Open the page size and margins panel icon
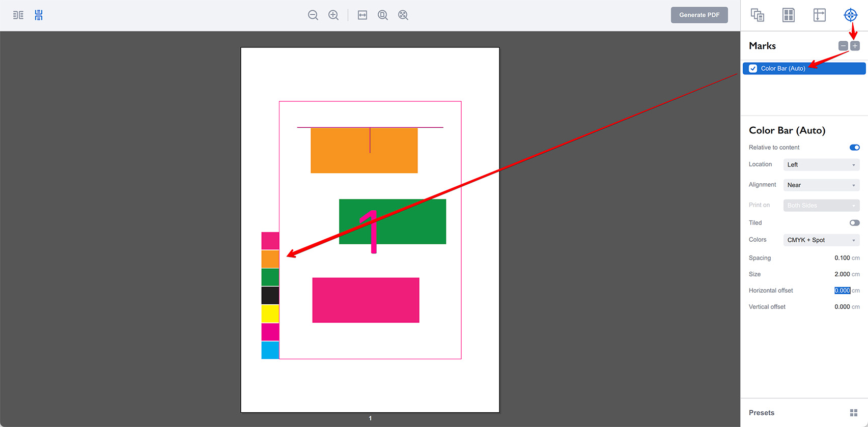This screenshot has height=427, width=868. (x=820, y=15)
